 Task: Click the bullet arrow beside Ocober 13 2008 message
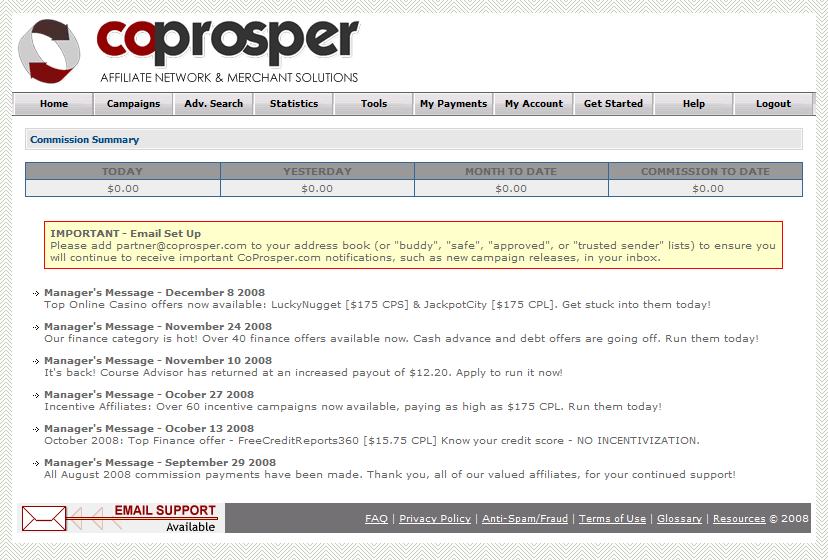tap(36, 429)
